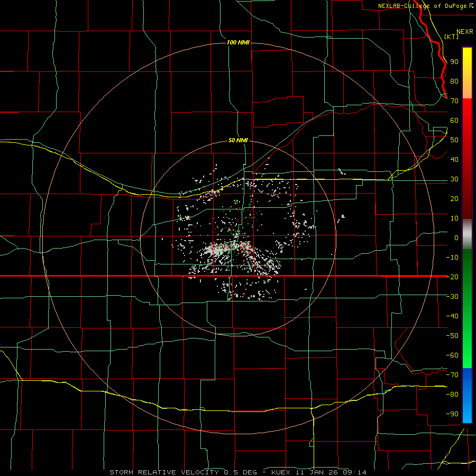Click the -80 value on the color scale
This screenshot has height=476, width=476.
pos(452,395)
